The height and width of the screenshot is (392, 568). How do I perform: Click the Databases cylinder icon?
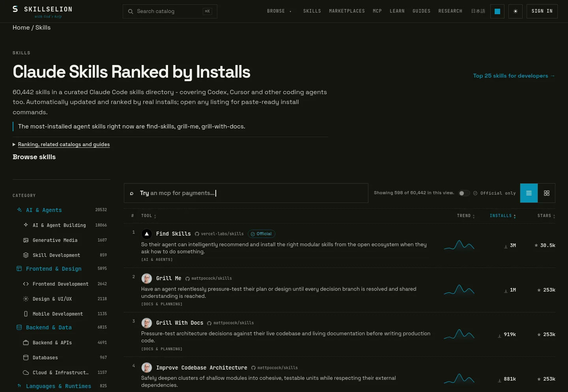(26, 358)
